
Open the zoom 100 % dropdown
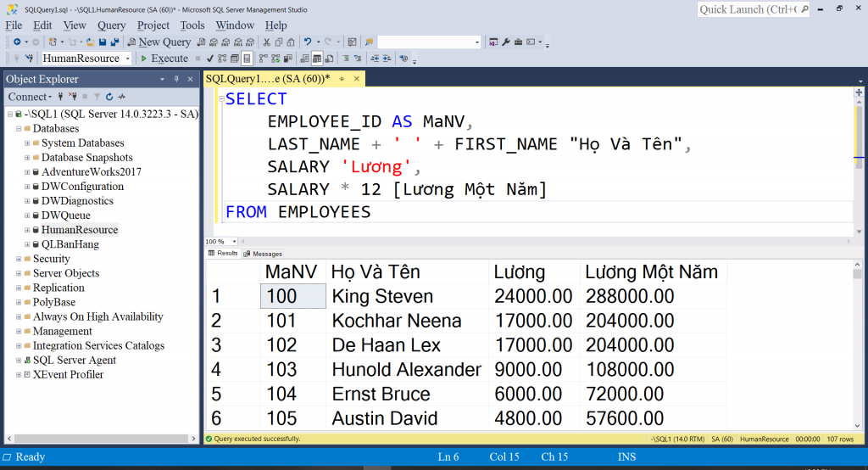[234, 242]
